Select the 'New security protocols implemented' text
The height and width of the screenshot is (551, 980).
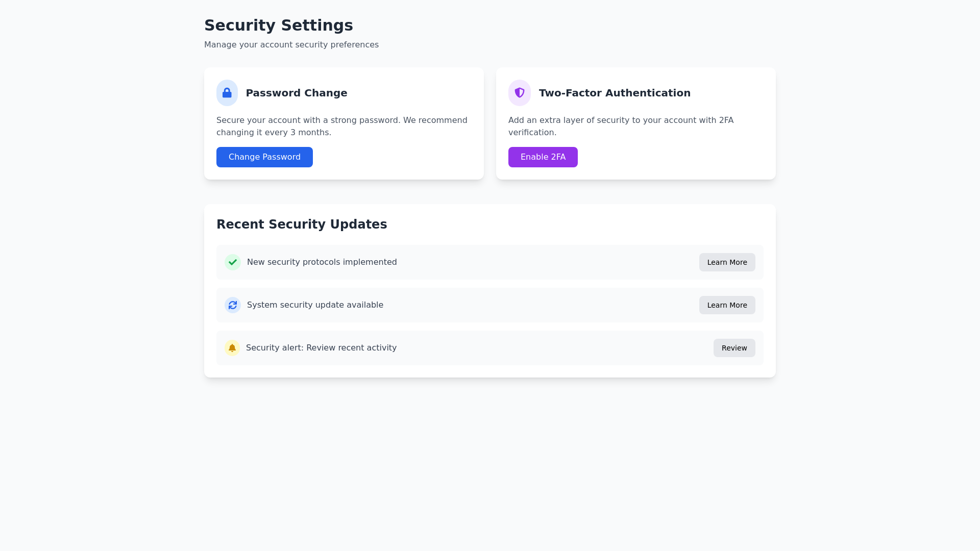point(322,262)
